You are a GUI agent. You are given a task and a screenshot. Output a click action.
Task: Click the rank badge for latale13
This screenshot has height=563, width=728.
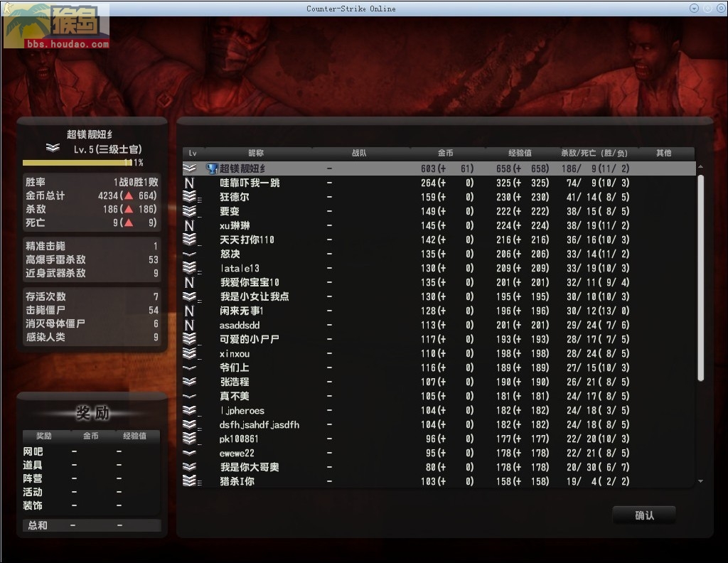pyautogui.click(x=191, y=268)
